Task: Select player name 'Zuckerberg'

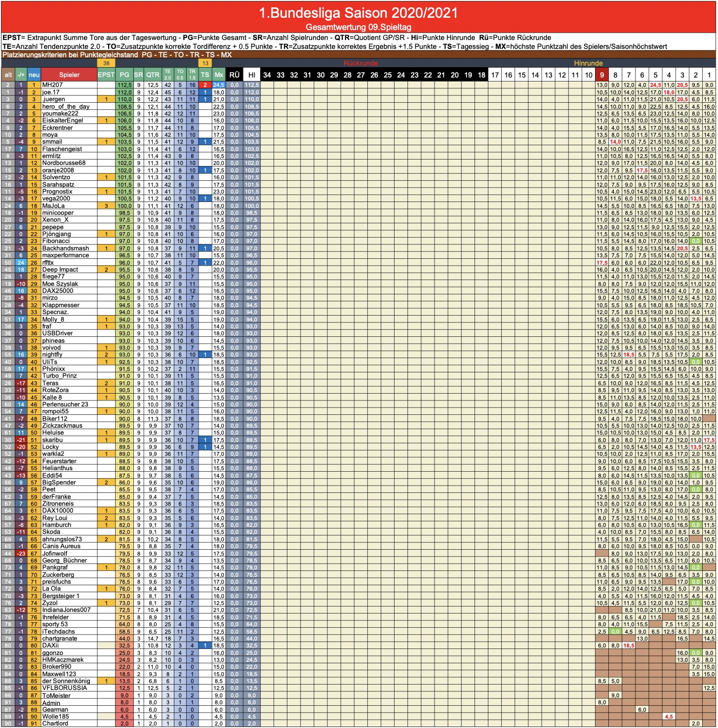Action: [x=58, y=575]
